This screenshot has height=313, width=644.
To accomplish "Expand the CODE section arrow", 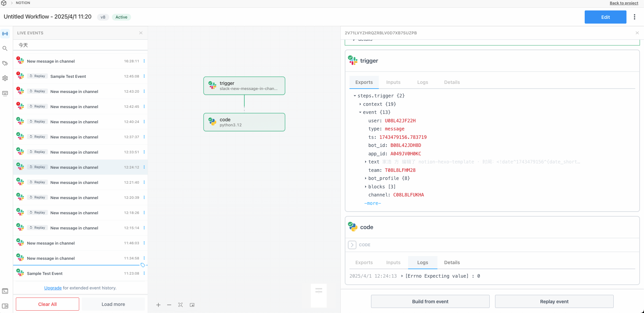I will (x=352, y=245).
